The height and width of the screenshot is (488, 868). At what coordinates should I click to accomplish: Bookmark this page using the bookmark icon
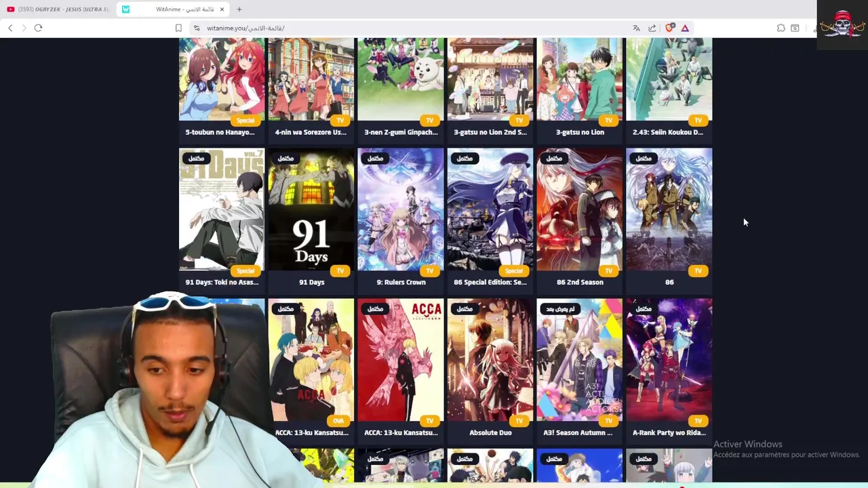[178, 28]
